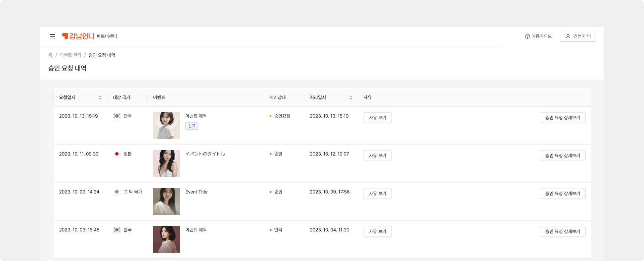Open the イベントのタイトル event thumbnail
The height and width of the screenshot is (261, 644).
point(167,164)
